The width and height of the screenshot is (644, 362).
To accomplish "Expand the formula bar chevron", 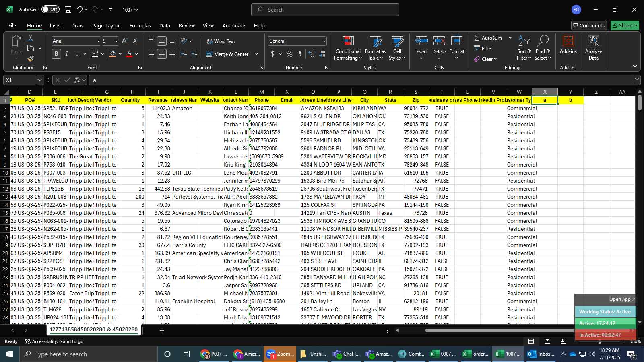I will [x=637, y=80].
